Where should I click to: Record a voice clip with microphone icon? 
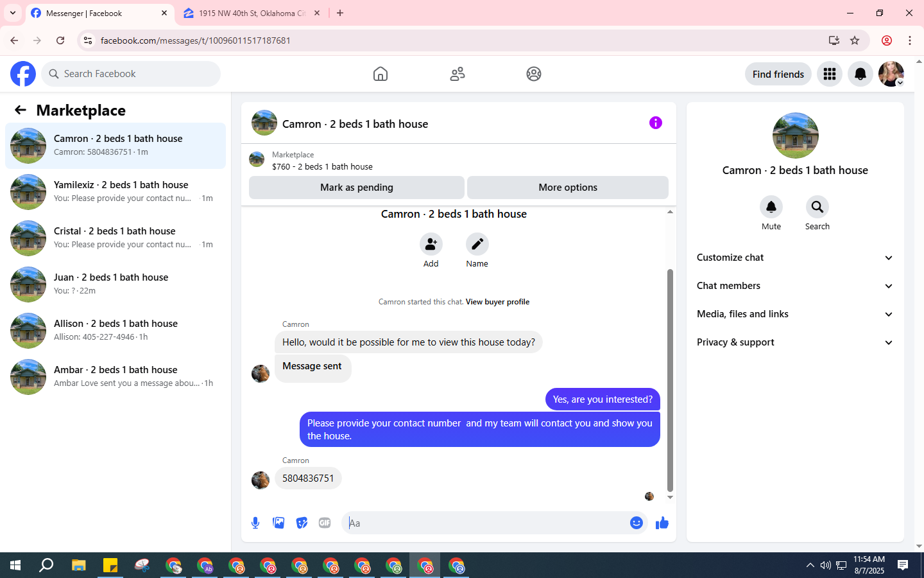tap(255, 523)
